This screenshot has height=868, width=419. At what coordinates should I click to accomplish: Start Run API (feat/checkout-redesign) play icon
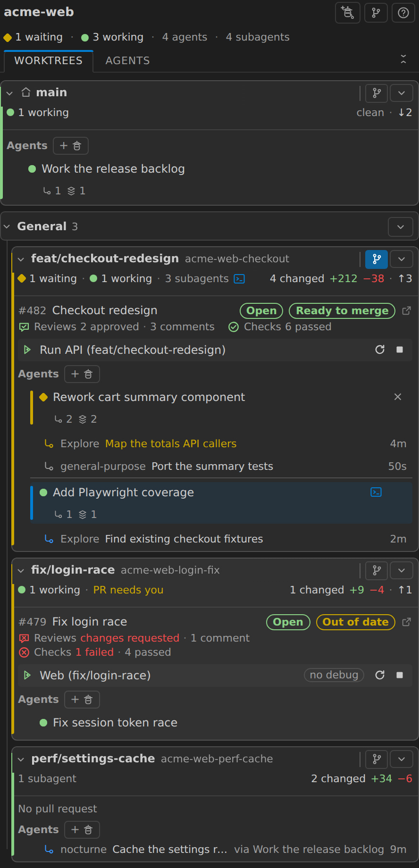tap(27, 350)
